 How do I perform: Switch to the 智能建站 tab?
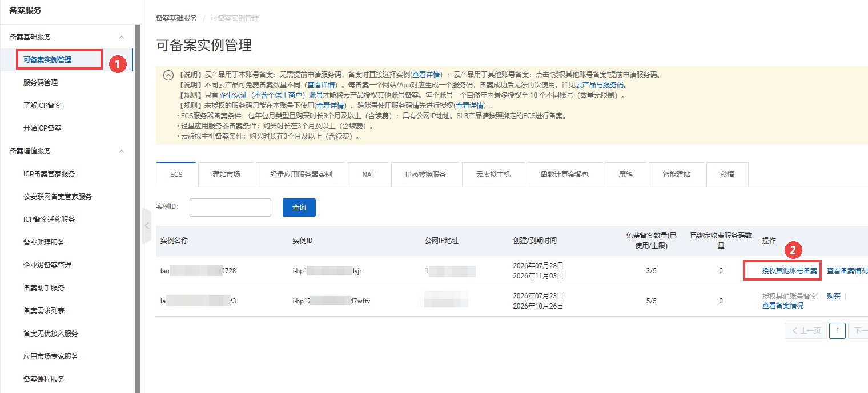pos(677,175)
